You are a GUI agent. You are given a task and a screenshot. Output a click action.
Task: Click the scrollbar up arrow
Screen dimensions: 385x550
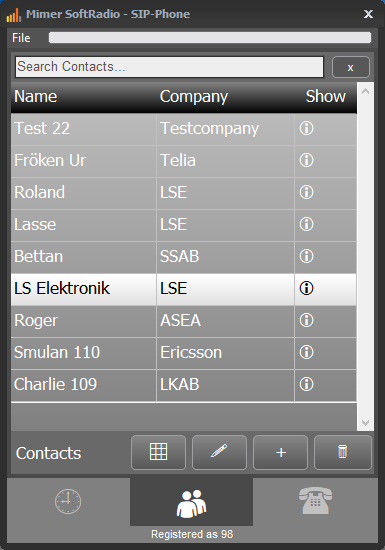click(365, 92)
